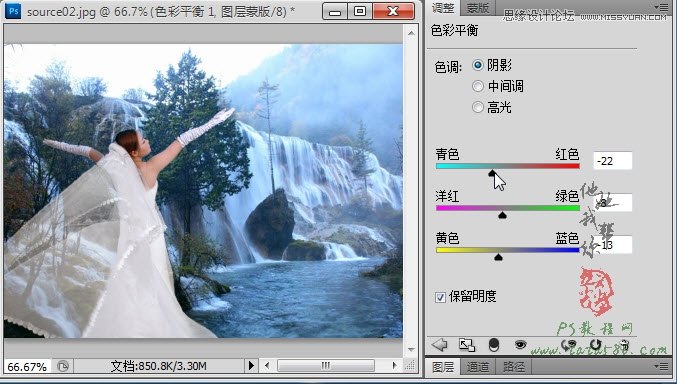This screenshot has width=677, height=384.
Task: Click the document size text 文档:850.8K/3.30M
Action: click(x=158, y=366)
